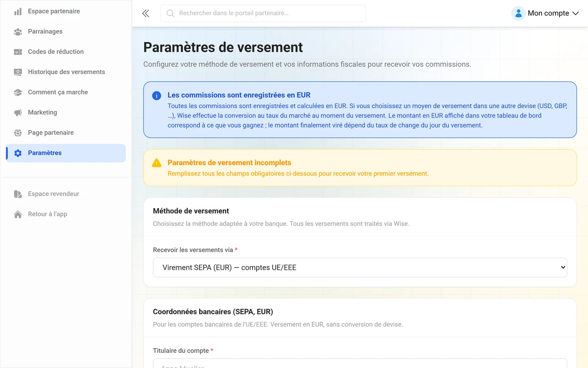Click the Titulaire du compte input field
This screenshot has width=588, height=368.
[x=360, y=364]
